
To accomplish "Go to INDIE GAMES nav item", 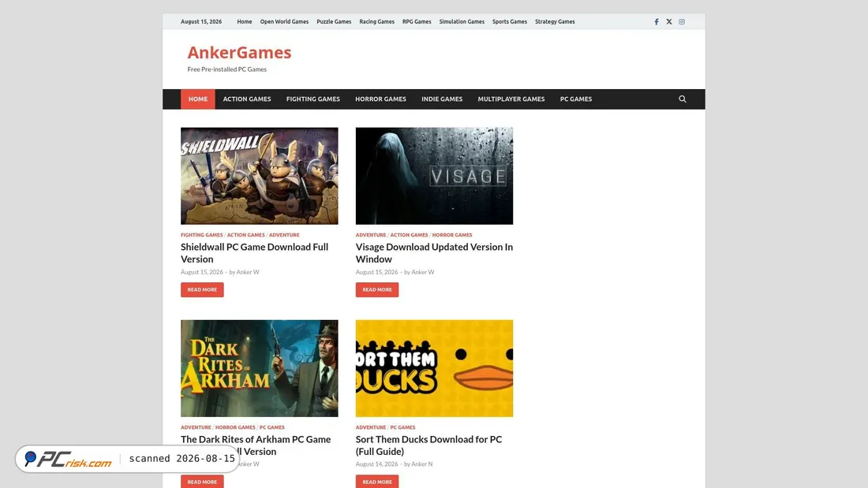I will tap(442, 99).
